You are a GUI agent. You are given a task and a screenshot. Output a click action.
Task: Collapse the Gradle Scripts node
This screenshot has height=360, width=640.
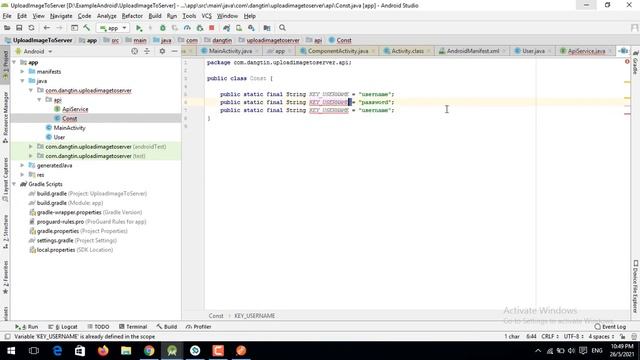click(14, 184)
